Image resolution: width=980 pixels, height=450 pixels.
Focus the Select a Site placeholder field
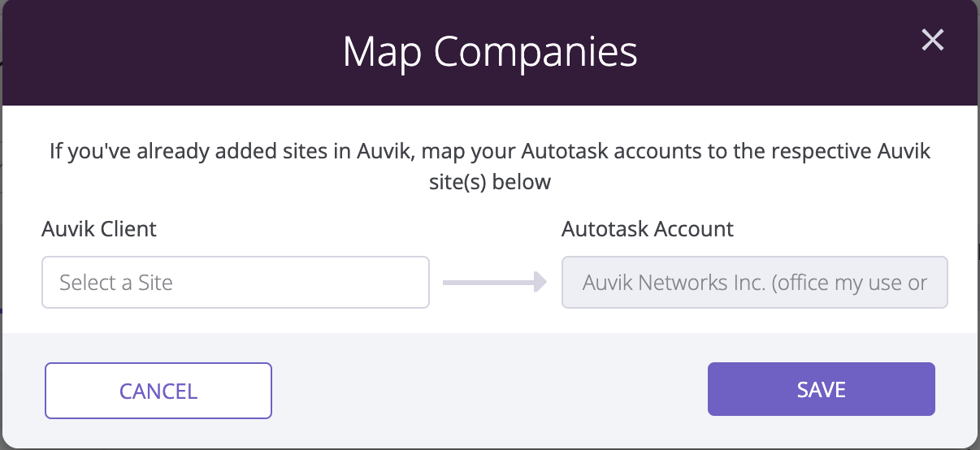tap(236, 283)
